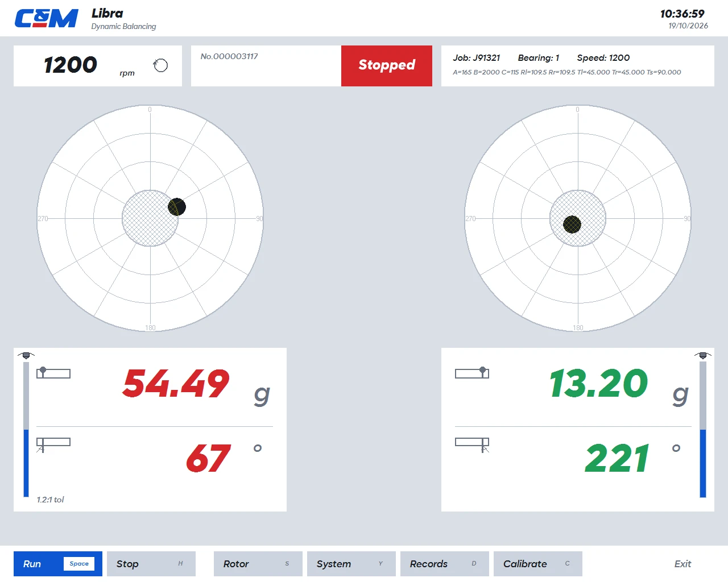This screenshot has width=728, height=582.
Task: Click the red Stopped status indicator
Action: [387, 66]
